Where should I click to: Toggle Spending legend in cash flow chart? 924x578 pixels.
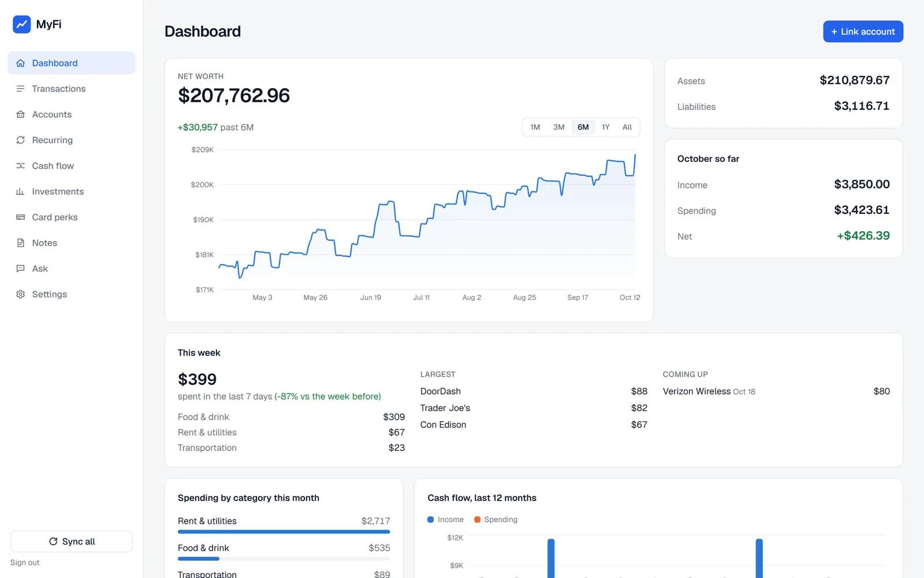pos(495,520)
